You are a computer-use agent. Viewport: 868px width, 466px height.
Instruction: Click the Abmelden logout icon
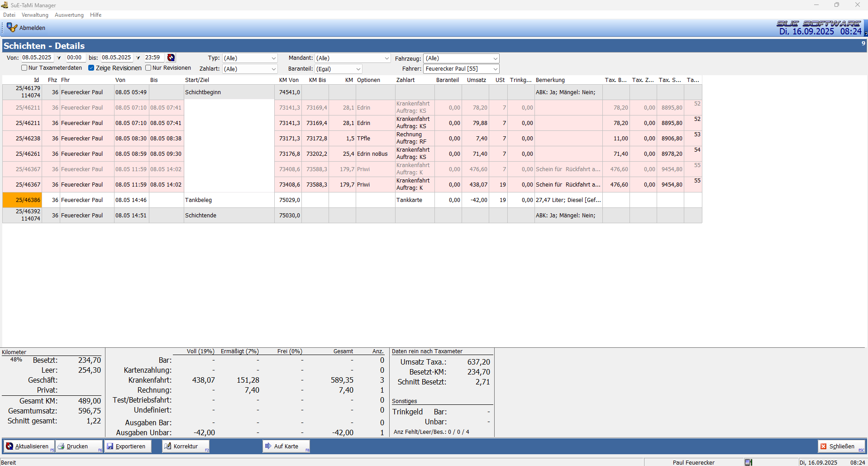coord(12,28)
